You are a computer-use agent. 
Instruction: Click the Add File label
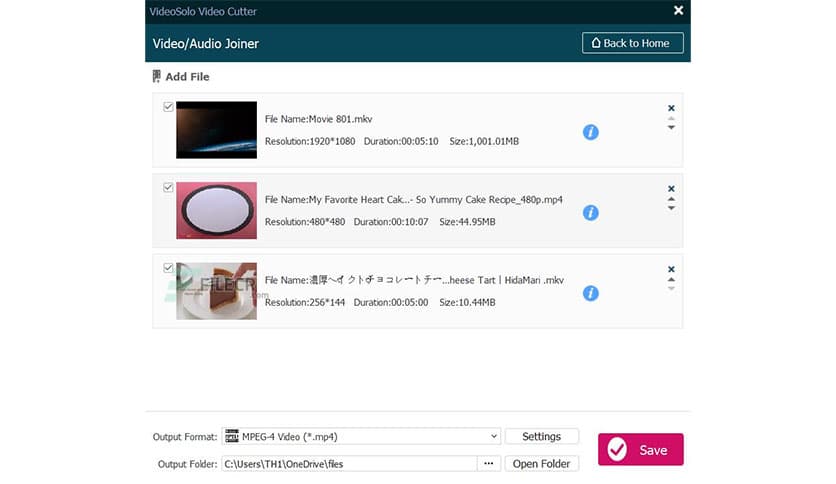(187, 77)
